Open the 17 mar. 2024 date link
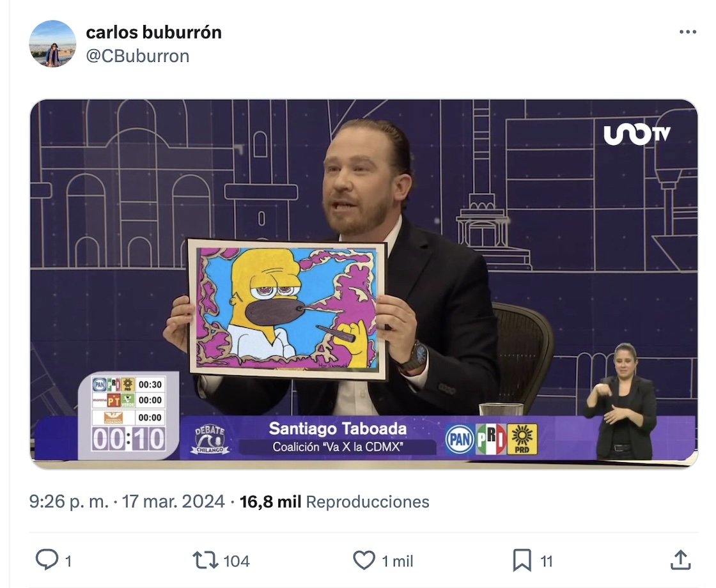Screen dimensions: 716x588 (173, 502)
